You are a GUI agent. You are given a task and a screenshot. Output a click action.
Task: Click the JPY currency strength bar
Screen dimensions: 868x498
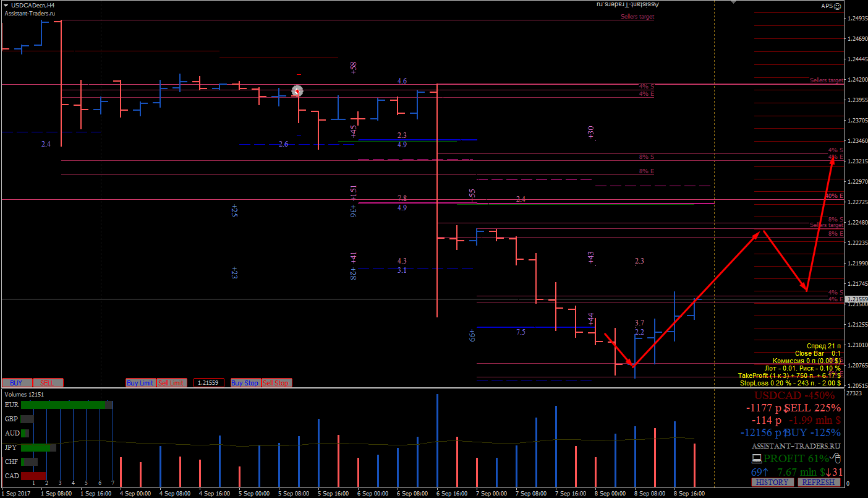point(38,447)
